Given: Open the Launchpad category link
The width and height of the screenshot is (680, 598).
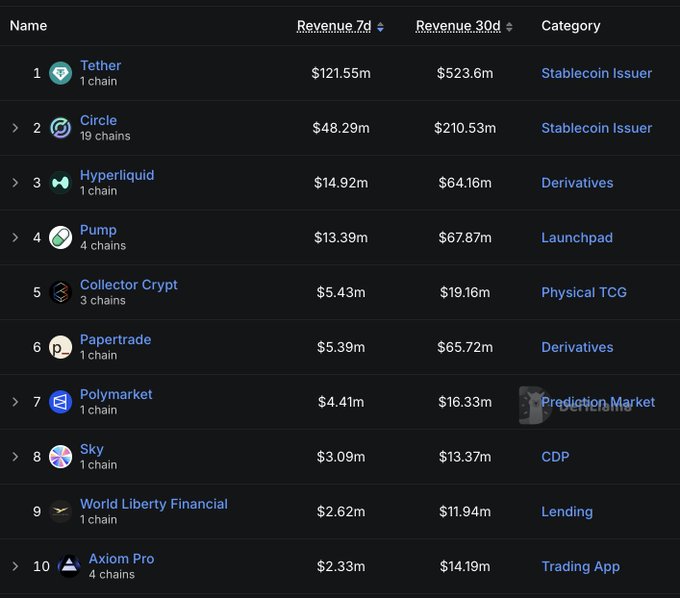Looking at the screenshot, I should pyautogui.click(x=577, y=238).
